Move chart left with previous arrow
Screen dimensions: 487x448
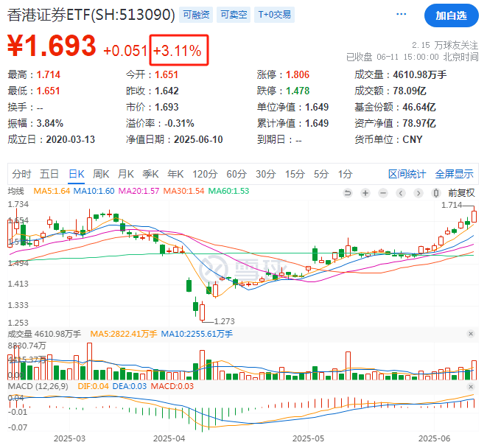[401, 193]
